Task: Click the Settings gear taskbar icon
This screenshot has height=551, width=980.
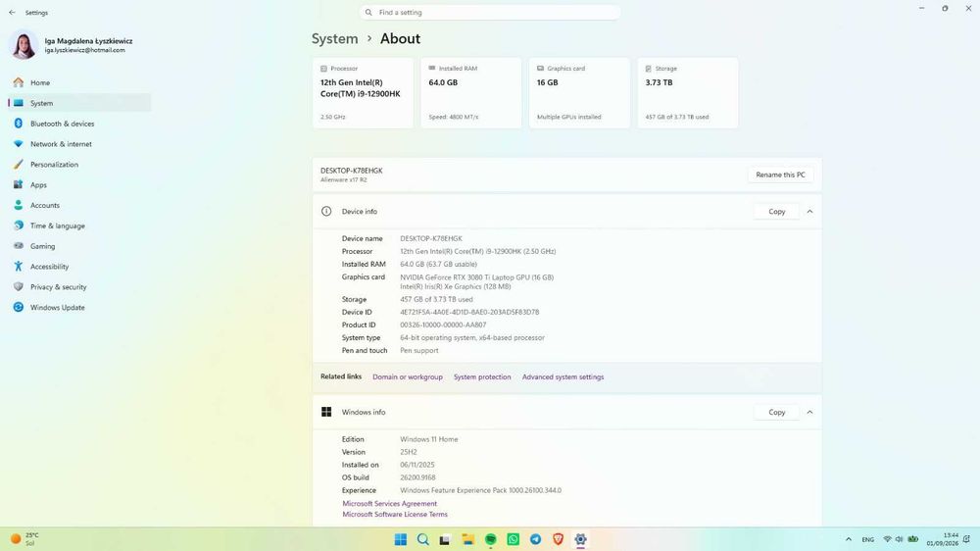Action: click(580, 540)
